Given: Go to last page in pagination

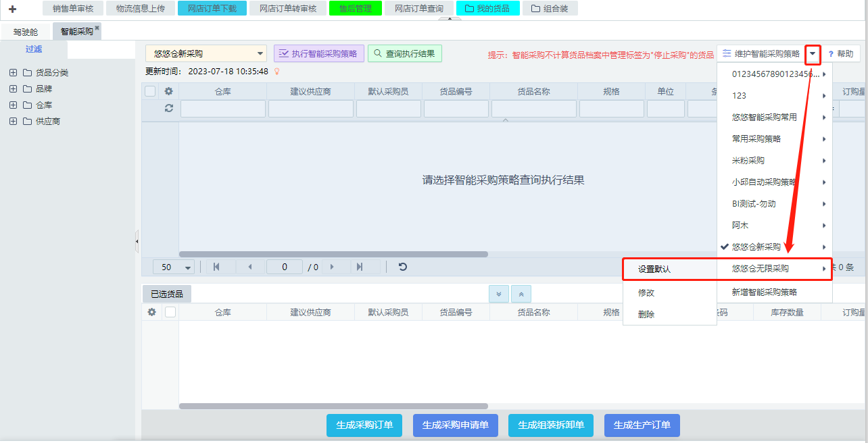Looking at the screenshot, I should (360, 267).
